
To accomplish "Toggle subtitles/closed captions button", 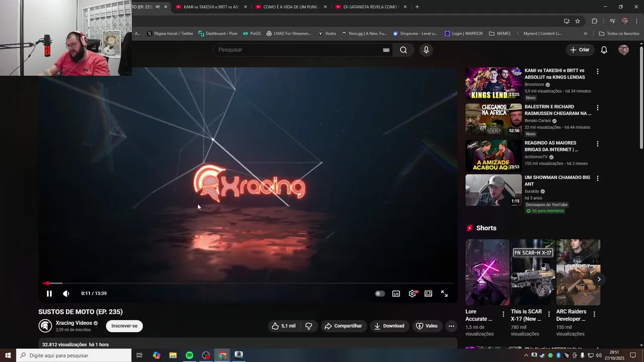I will [396, 294].
